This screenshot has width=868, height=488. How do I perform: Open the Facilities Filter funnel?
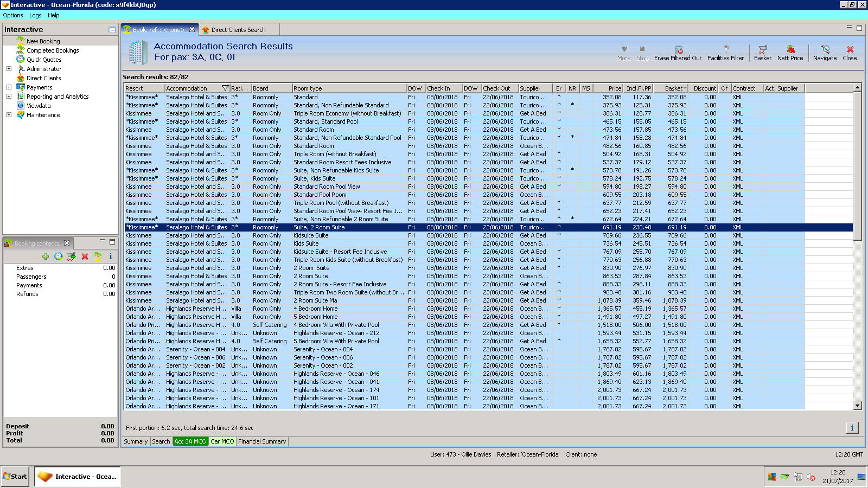[725, 50]
